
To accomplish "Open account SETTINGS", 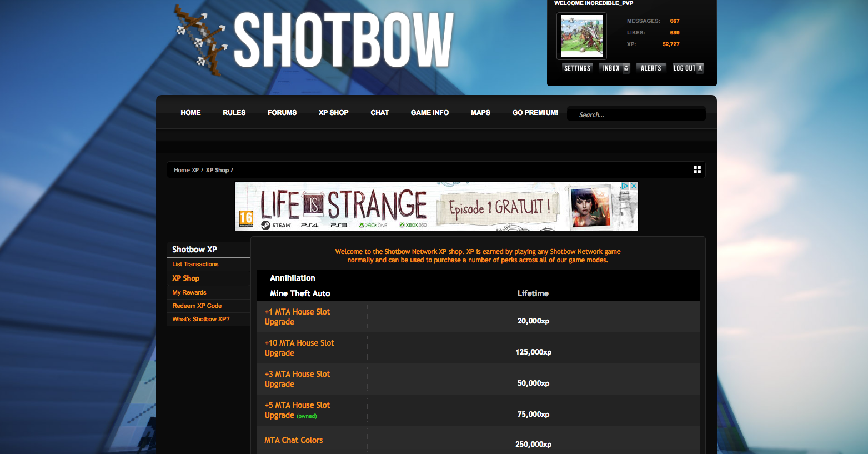I will (x=577, y=68).
